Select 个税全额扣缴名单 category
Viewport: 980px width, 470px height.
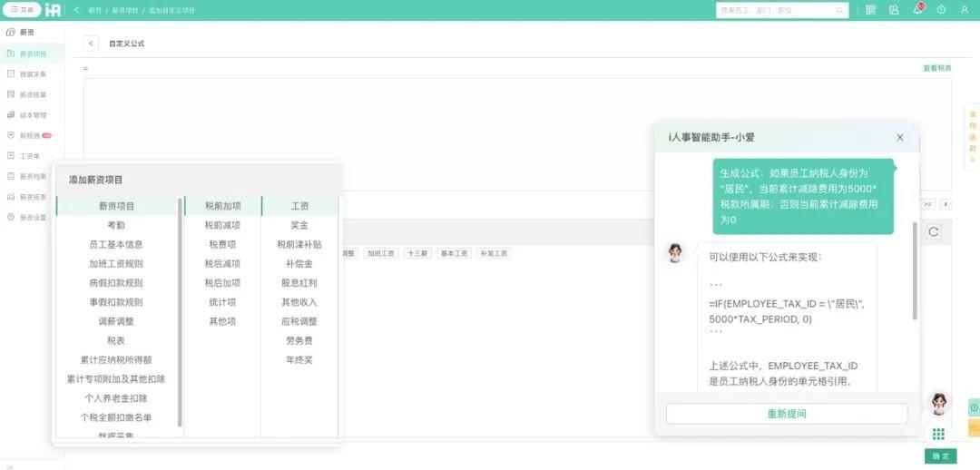click(117, 417)
